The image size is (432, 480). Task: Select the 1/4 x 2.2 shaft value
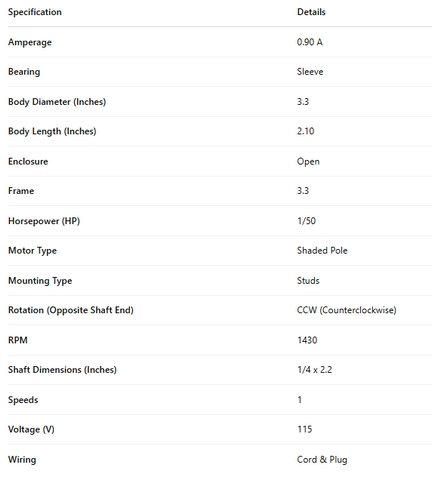(x=314, y=370)
